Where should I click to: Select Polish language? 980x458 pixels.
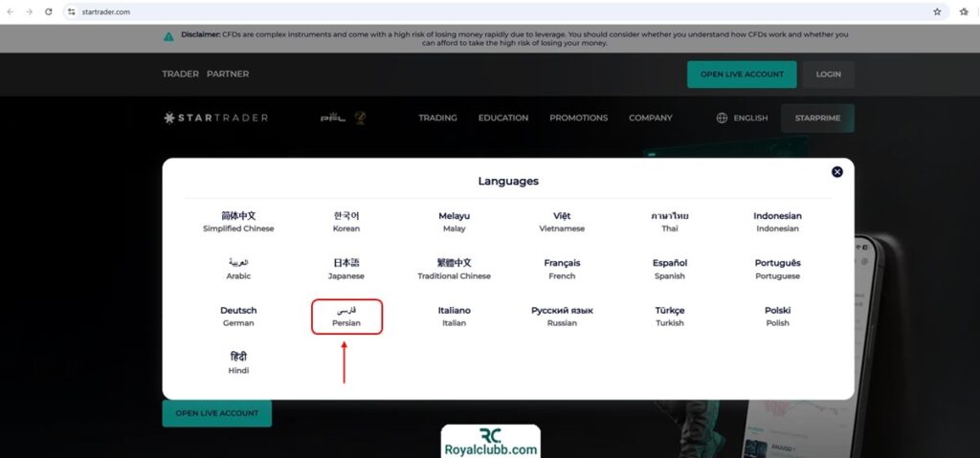point(777,316)
